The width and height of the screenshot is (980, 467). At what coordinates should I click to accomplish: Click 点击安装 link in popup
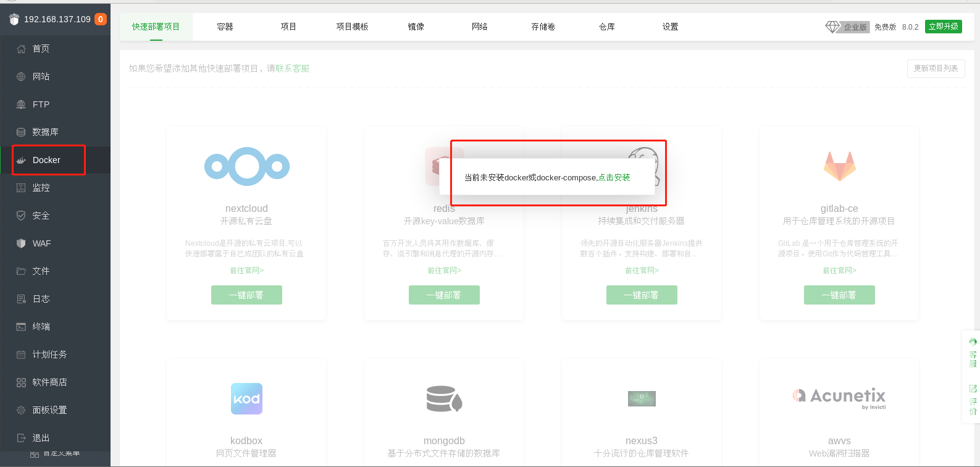pyautogui.click(x=614, y=178)
